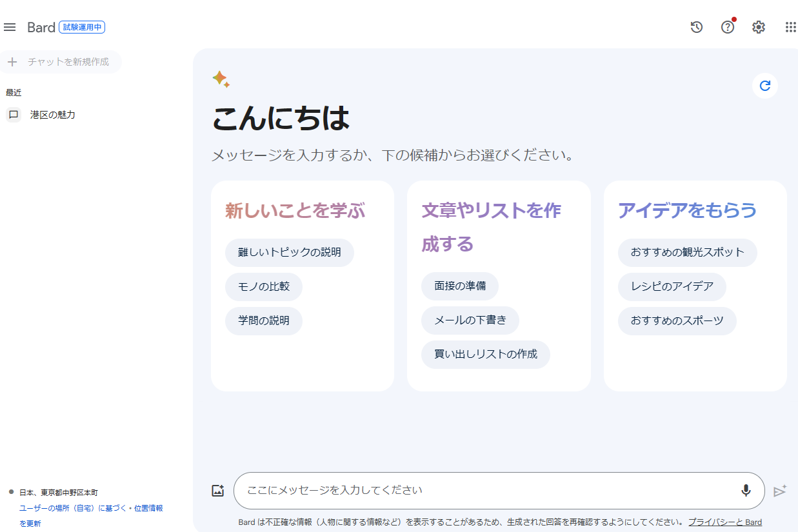Click the message input field
The width and height of the screenshot is (798, 532).
(x=484, y=491)
